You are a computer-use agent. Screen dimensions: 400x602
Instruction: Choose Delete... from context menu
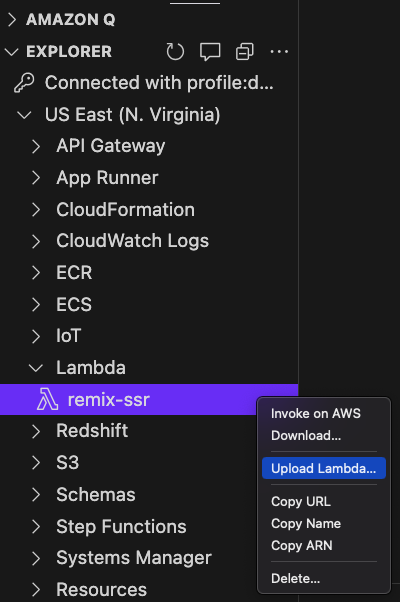[295, 579]
